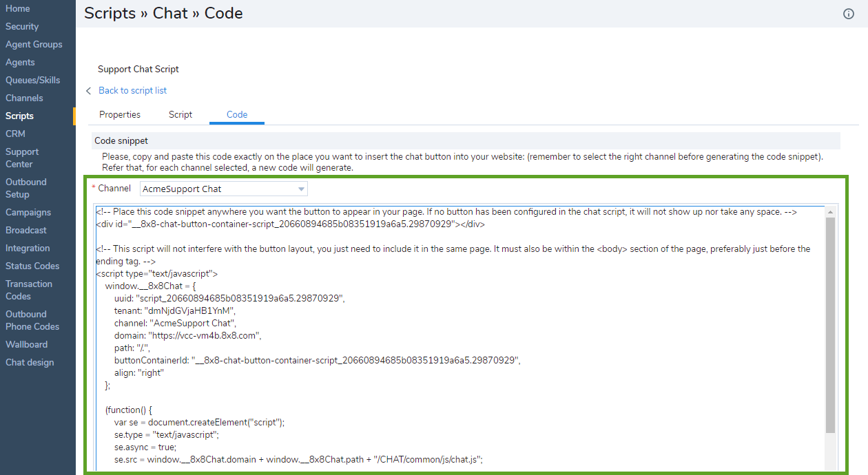868x475 pixels.
Task: Go to Campaigns in the sidebar
Action: coord(28,212)
